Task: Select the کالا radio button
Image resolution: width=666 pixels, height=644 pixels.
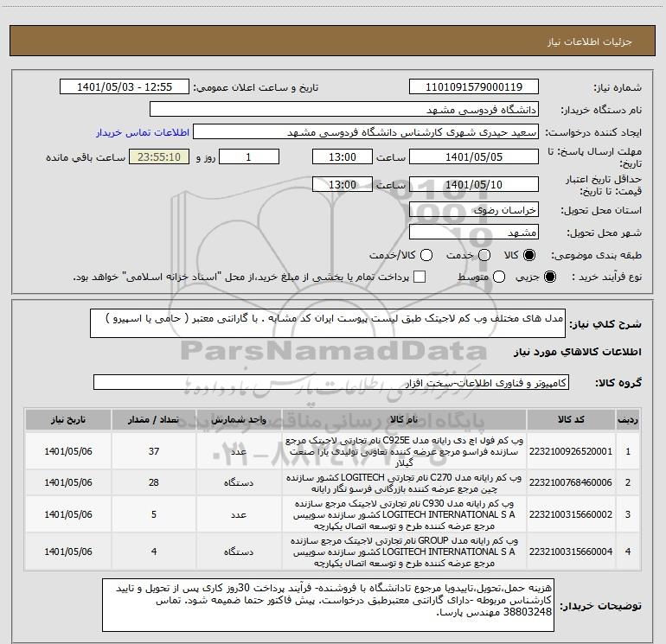Action: point(529,255)
